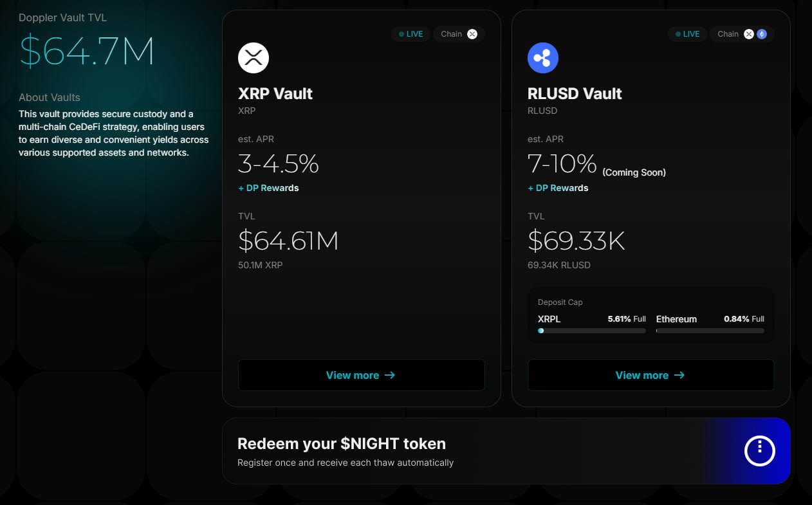Select the RLUSD Vault title text
The image size is (812, 505).
point(575,93)
